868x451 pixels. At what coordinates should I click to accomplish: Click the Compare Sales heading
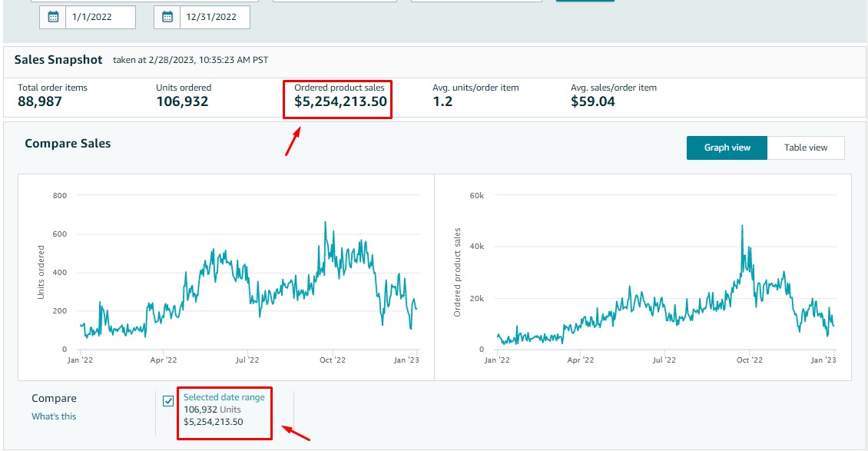tap(68, 143)
